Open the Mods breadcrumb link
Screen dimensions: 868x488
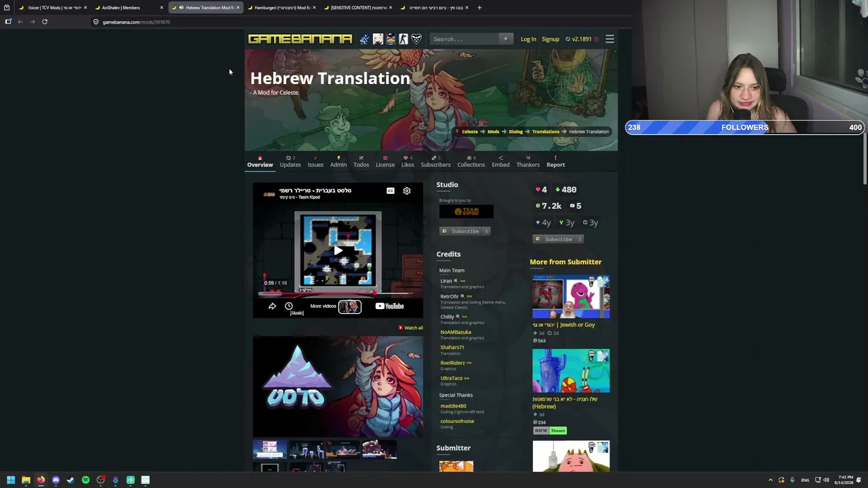[493, 131]
